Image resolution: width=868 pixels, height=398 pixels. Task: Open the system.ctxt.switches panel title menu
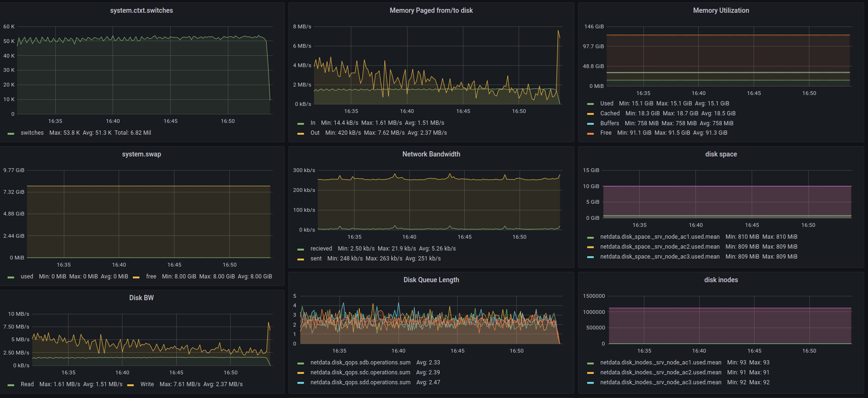coord(141,10)
